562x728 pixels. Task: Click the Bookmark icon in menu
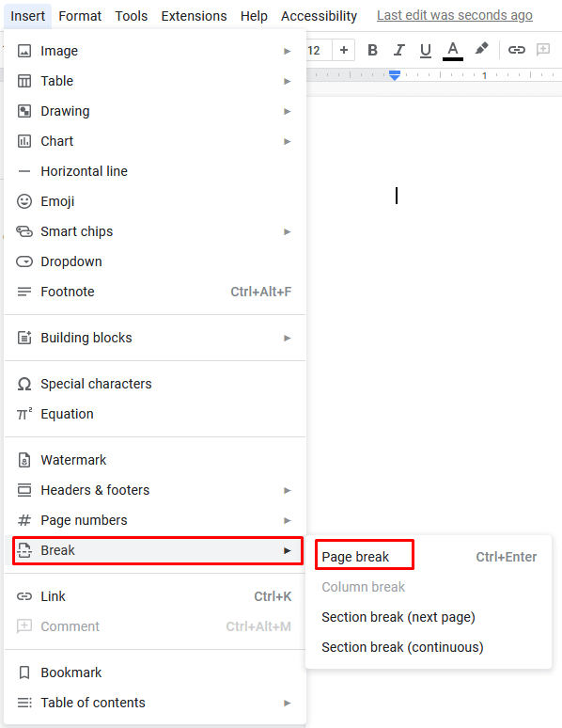pos(24,673)
